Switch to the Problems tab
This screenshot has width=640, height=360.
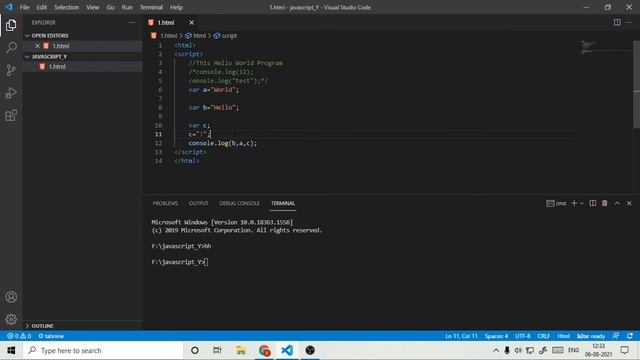165,203
